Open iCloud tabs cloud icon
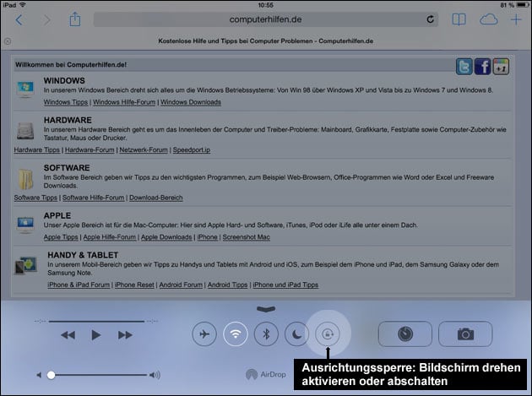The height and width of the screenshot is (396, 532). click(489, 19)
